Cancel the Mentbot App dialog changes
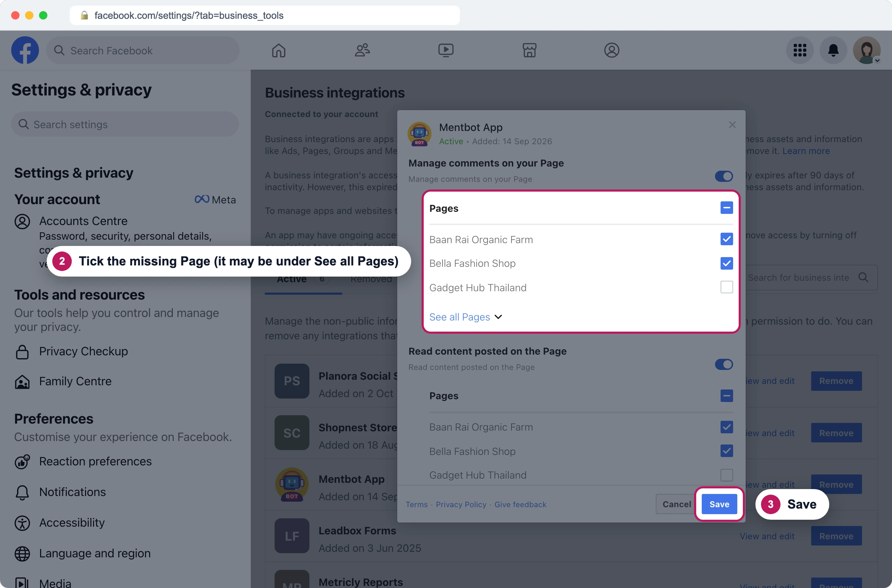 coord(676,504)
